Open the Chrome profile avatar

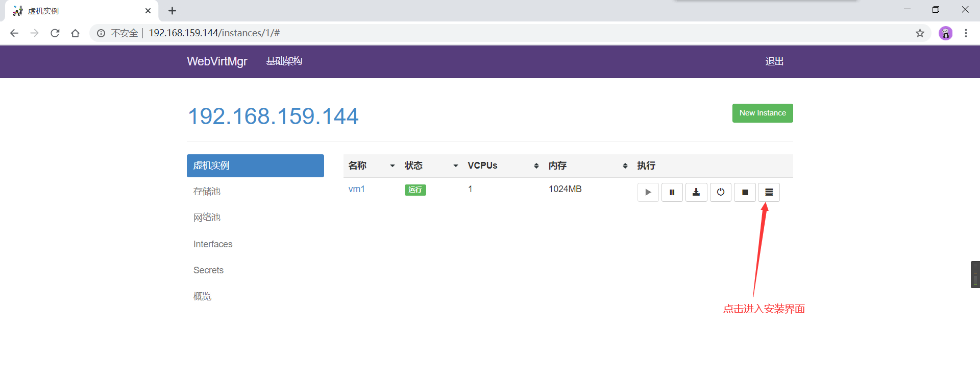point(946,33)
